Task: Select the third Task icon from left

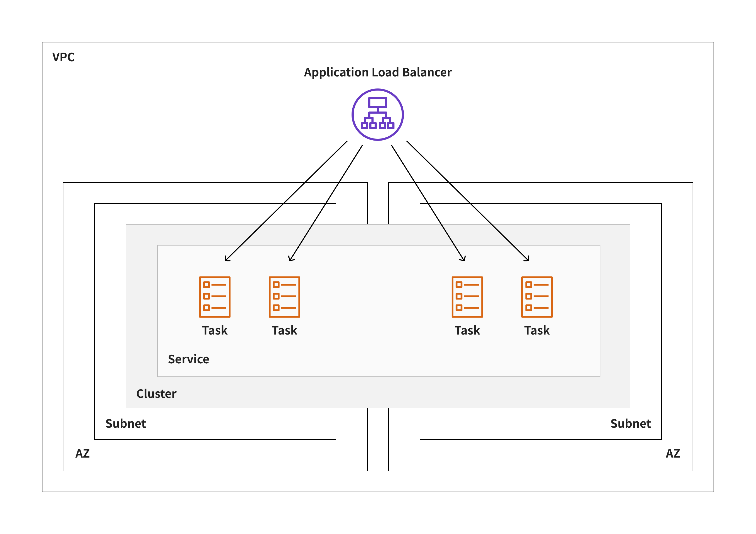Action: pyautogui.click(x=467, y=297)
